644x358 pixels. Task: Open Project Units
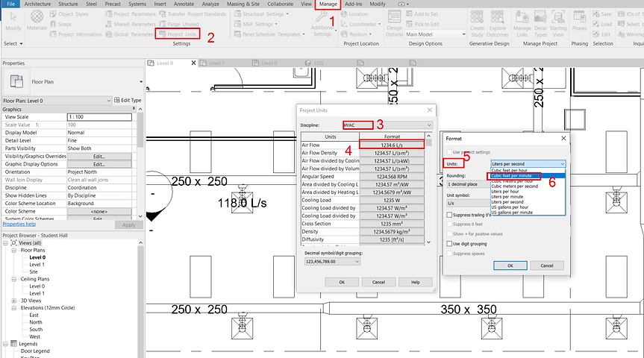pyautogui.click(x=178, y=34)
